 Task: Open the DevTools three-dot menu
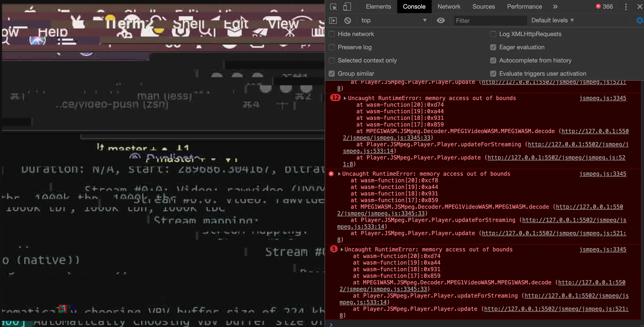[x=626, y=7]
